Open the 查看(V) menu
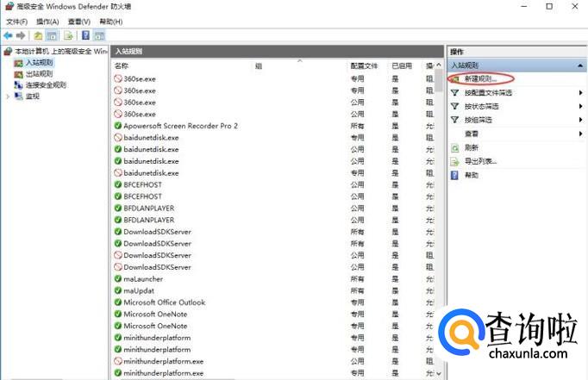The image size is (588, 380). coord(79,22)
